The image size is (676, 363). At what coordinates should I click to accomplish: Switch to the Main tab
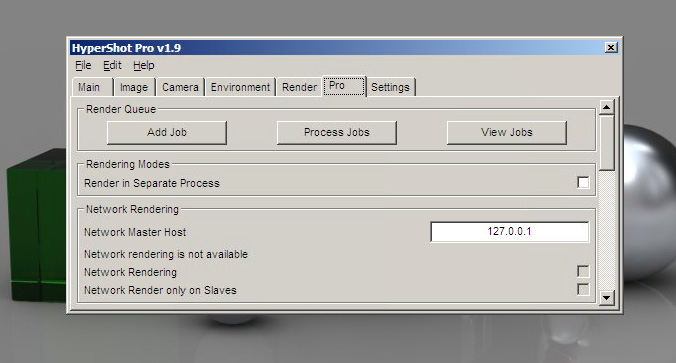[92, 88]
